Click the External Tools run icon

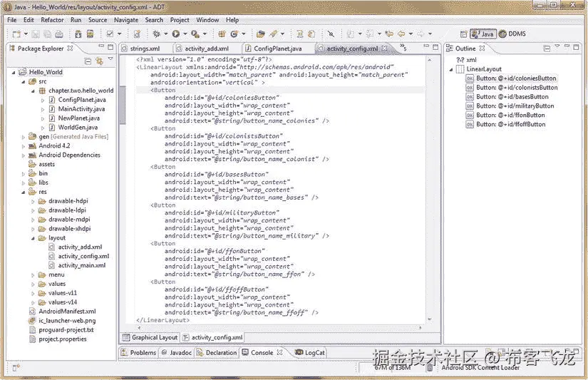(195, 34)
